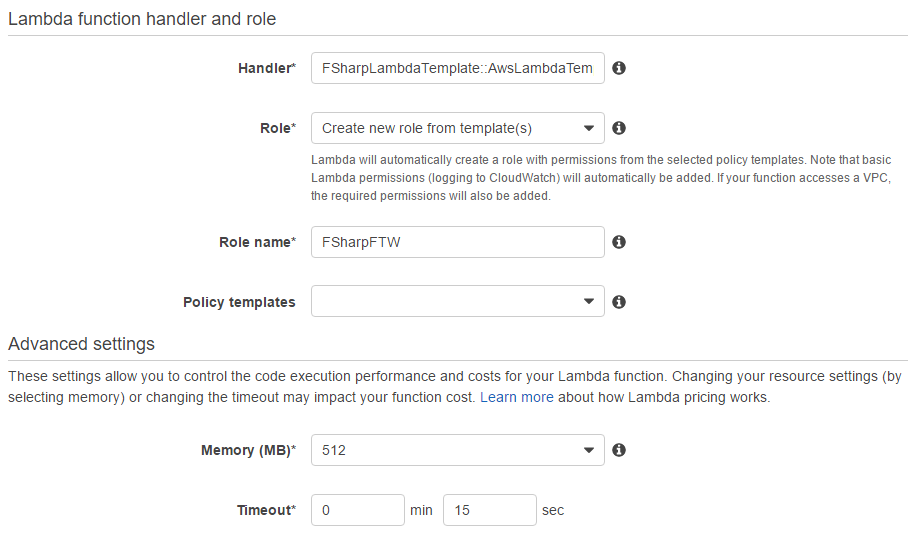Image resolution: width=919 pixels, height=547 pixels.
Task: Click the 'Handler*' field label
Action: pyautogui.click(x=266, y=68)
